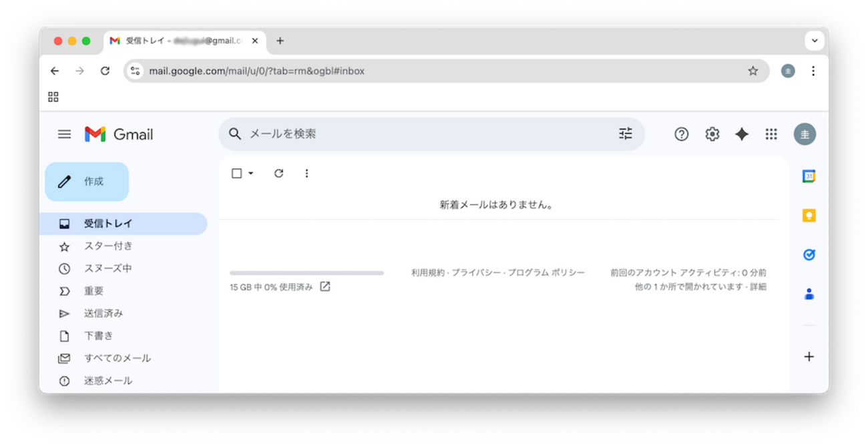Open Google Keep side panel icon
Screen dimensions: 868x445
pyautogui.click(x=809, y=215)
